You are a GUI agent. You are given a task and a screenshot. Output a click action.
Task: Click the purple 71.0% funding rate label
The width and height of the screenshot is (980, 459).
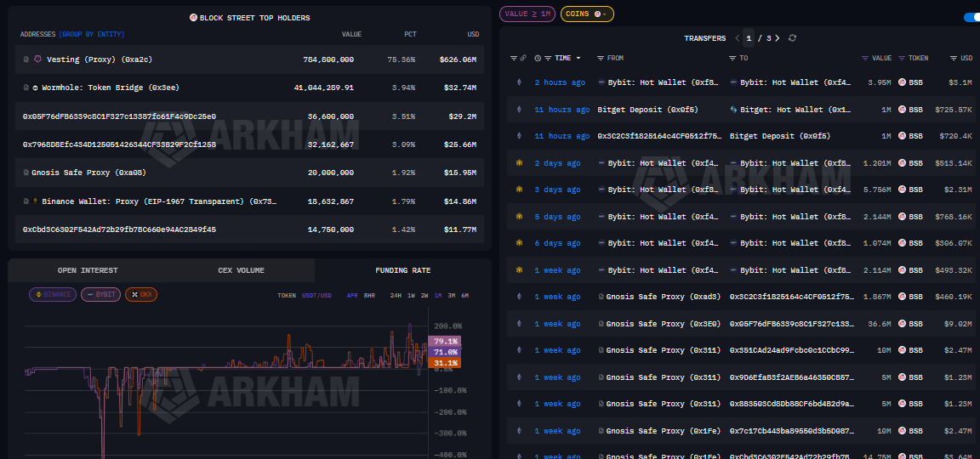pyautogui.click(x=444, y=352)
